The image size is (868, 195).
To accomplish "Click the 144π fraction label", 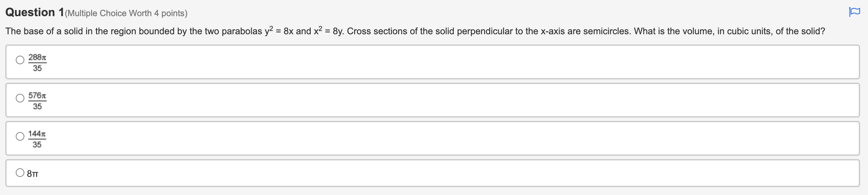I will 38,134.
